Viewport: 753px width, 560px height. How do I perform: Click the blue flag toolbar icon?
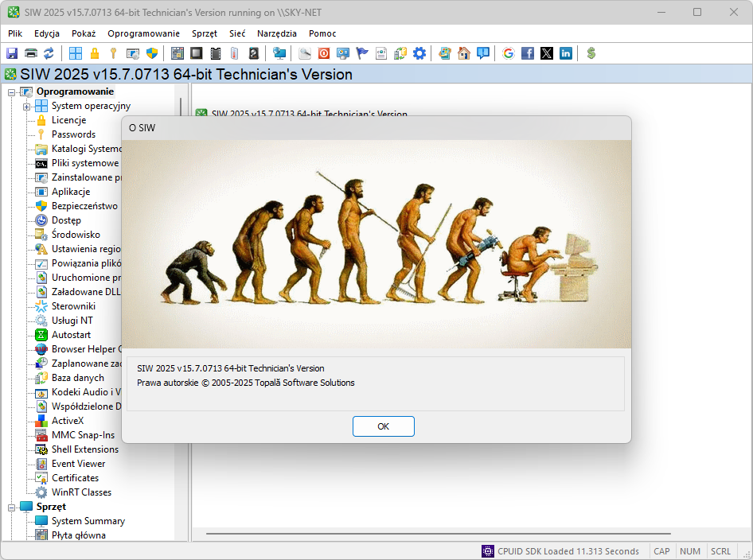click(x=362, y=53)
